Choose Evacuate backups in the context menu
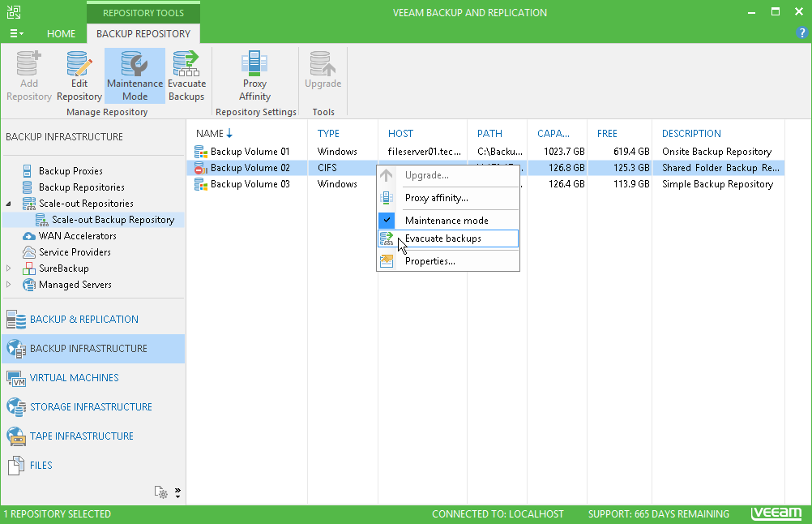 tap(448, 238)
